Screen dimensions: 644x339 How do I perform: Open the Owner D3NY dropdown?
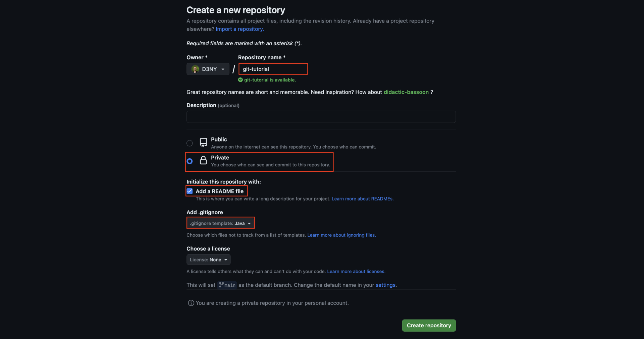[x=208, y=69]
